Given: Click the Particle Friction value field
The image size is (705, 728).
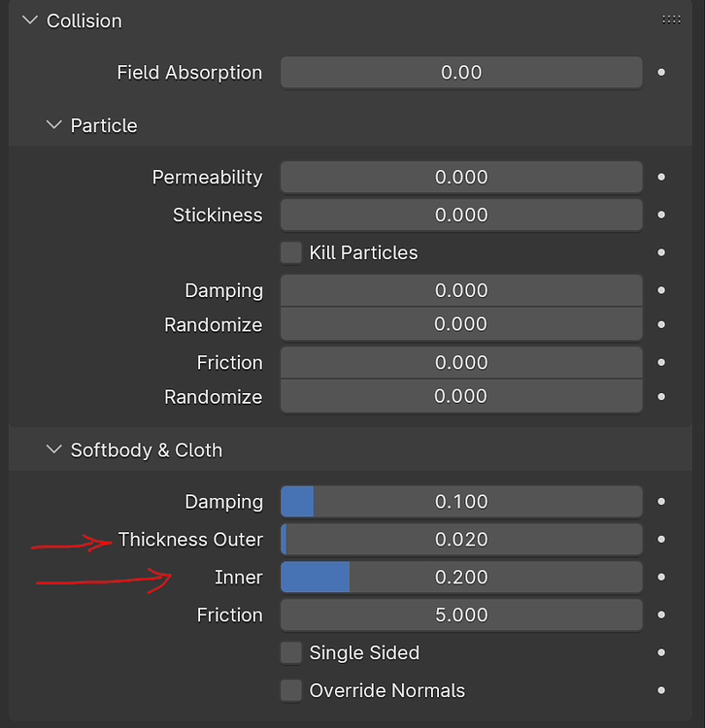Looking at the screenshot, I should coord(461,362).
